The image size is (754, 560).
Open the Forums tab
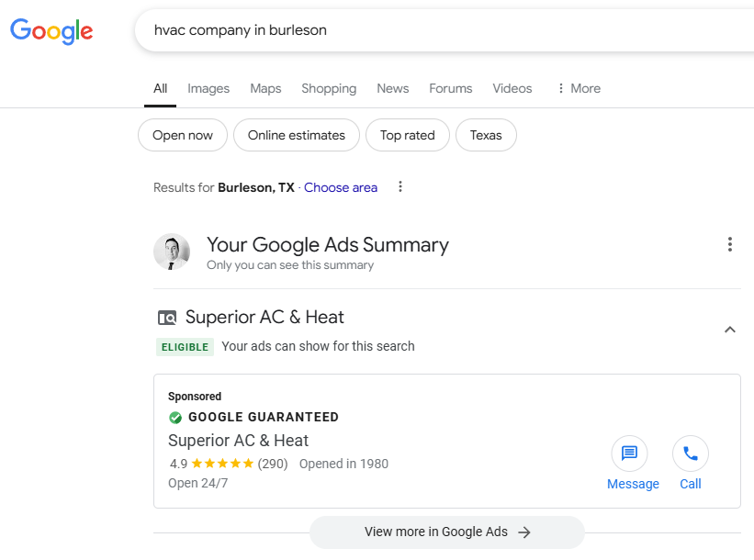pyautogui.click(x=451, y=88)
